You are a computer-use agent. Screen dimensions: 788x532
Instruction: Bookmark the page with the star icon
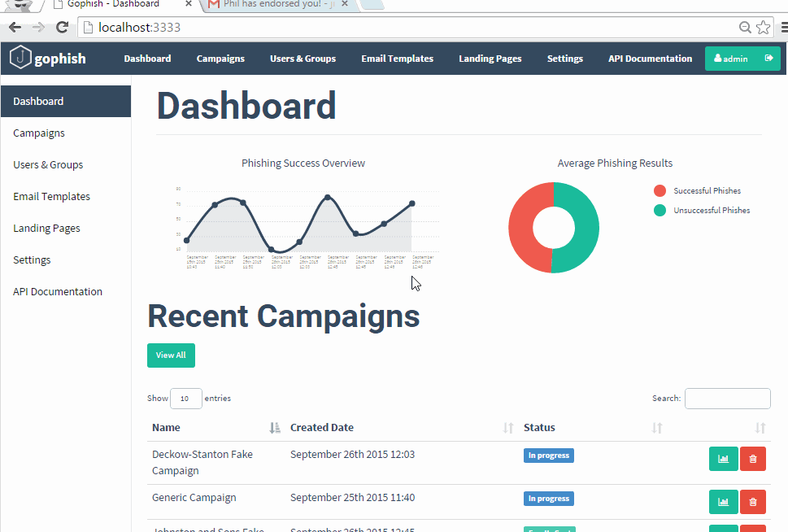tap(763, 27)
